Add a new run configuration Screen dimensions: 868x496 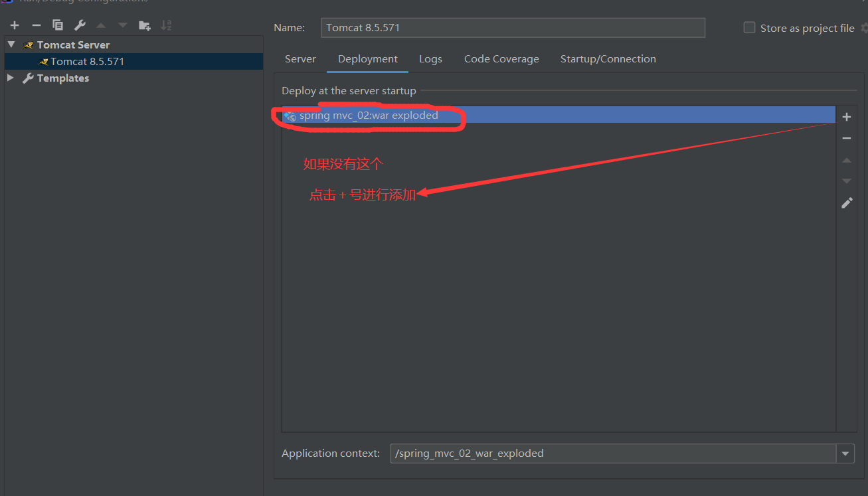point(15,25)
